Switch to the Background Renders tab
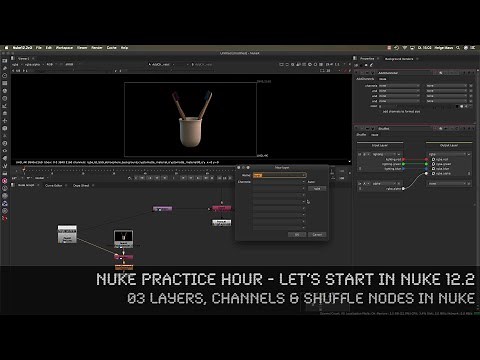480x360 pixels. (x=399, y=59)
